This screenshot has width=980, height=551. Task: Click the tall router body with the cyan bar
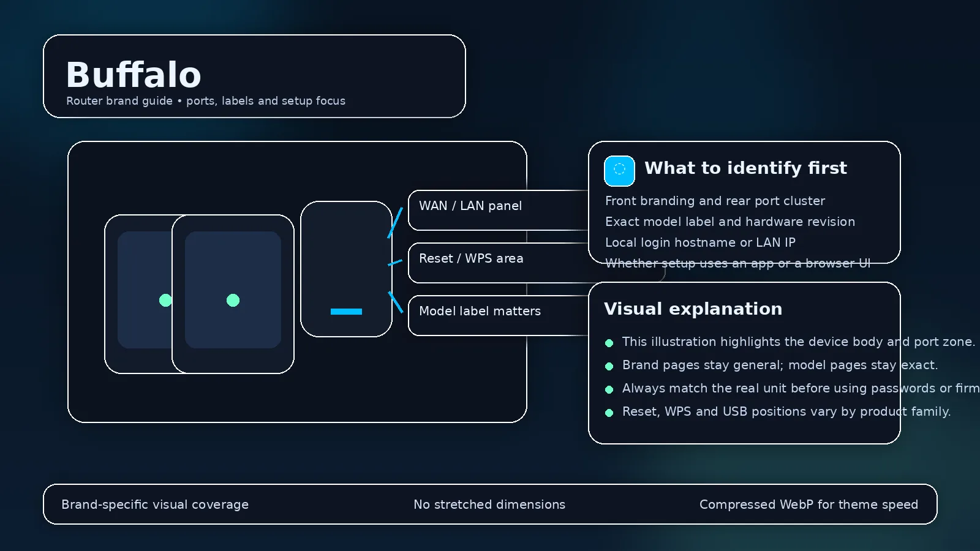(346, 269)
